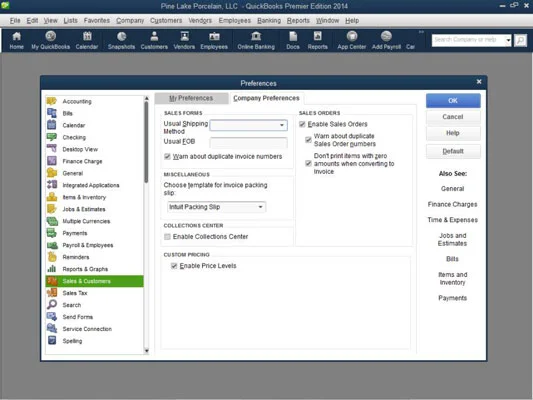Open Customers center toolbar icon
533x400 pixels.
tap(154, 40)
